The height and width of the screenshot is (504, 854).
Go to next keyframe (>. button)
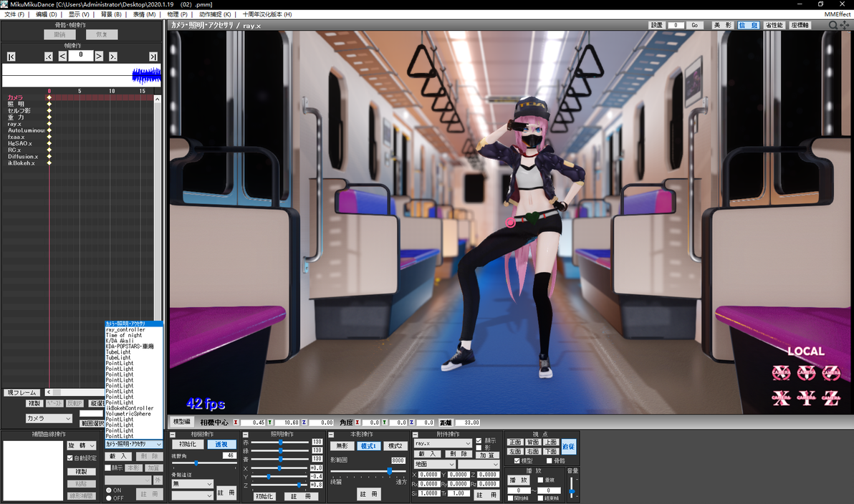112,57
